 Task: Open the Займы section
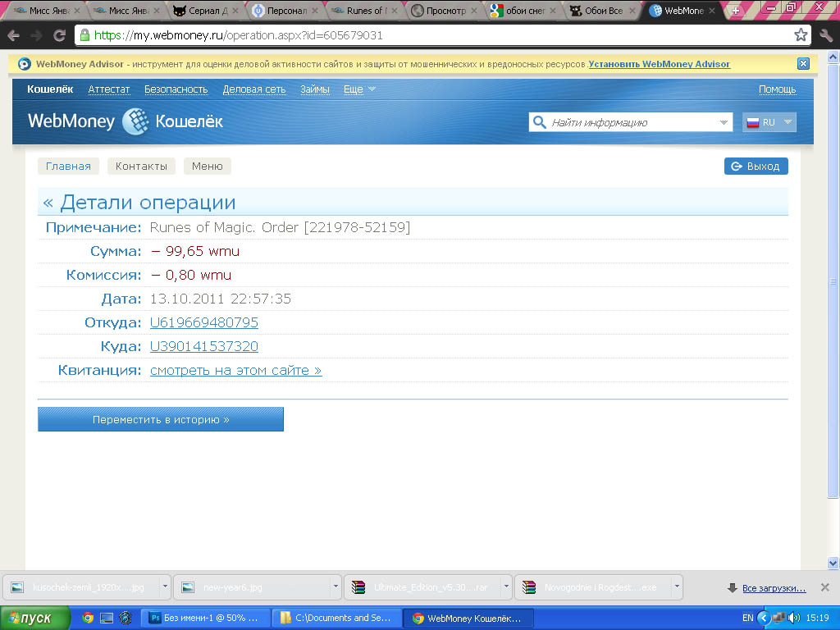click(x=314, y=89)
